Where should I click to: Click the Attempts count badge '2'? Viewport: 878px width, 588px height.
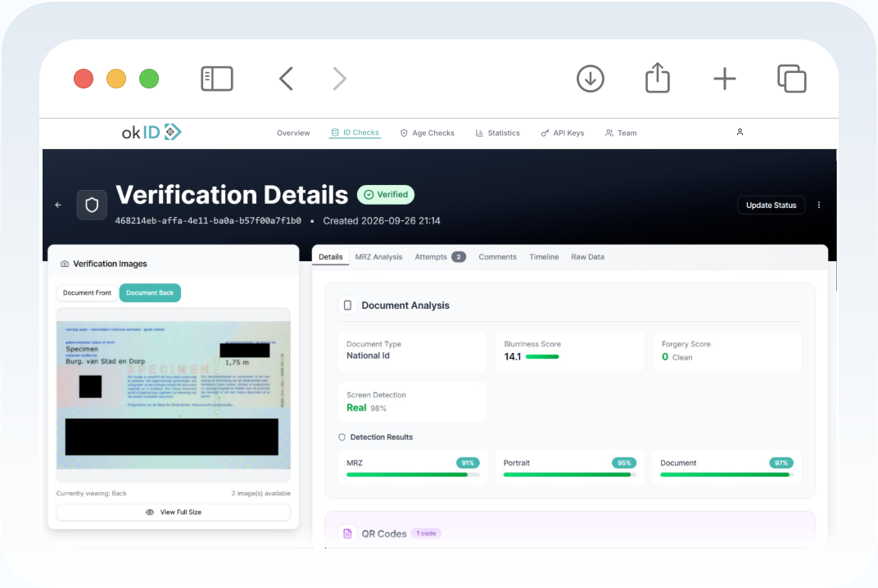coord(459,257)
